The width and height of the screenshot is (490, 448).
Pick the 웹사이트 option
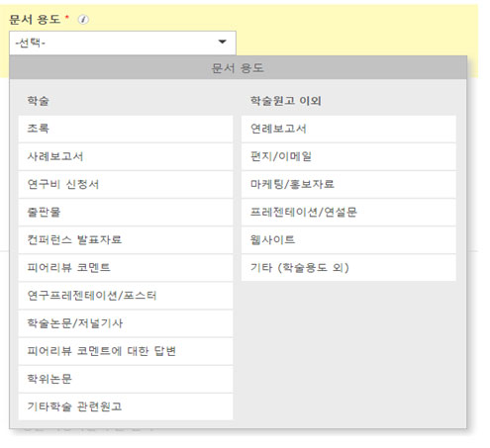[348, 240]
